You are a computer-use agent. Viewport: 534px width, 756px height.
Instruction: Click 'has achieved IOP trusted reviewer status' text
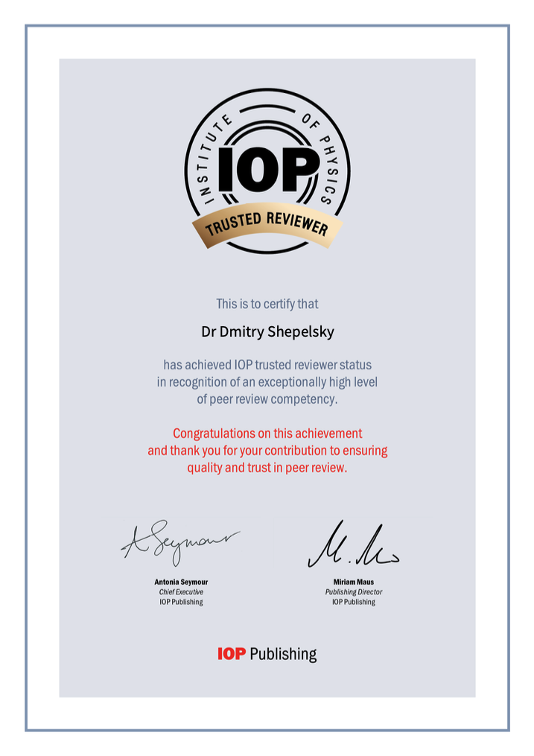pos(267,365)
